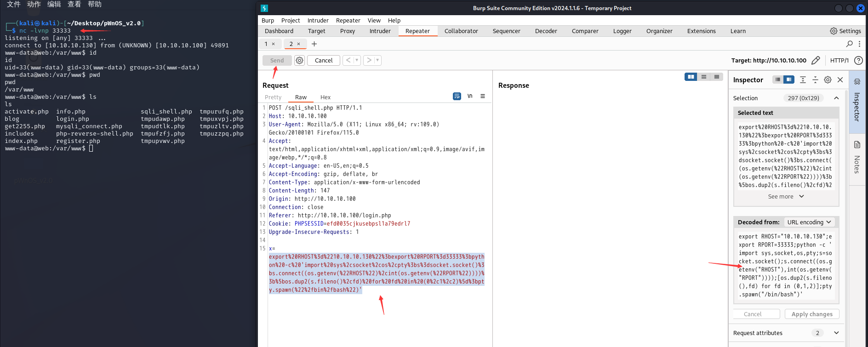Viewport: 868px width, 347px height.
Task: Close Repeater tab 2 with its x
Action: click(298, 44)
